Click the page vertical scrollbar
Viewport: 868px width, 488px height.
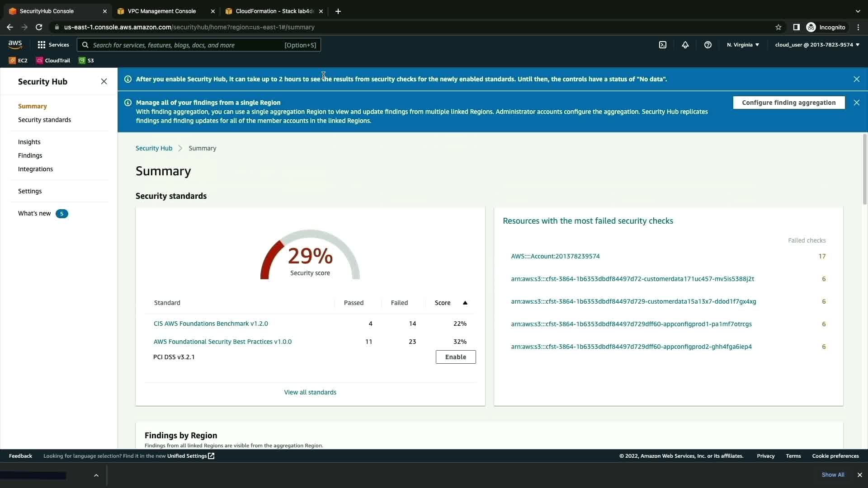pos(864,169)
